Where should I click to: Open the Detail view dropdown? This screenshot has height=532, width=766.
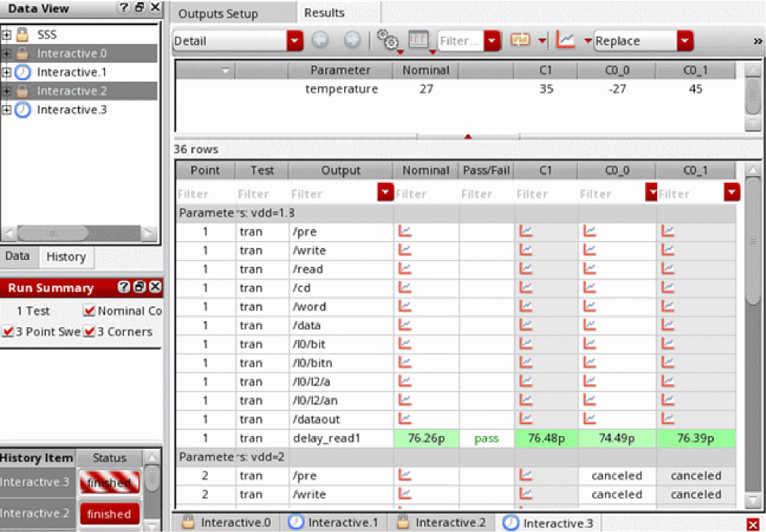[295, 42]
